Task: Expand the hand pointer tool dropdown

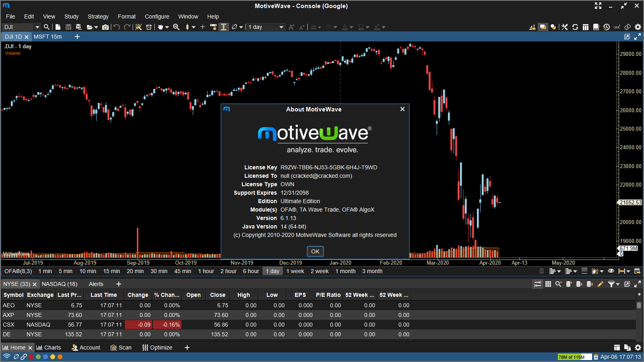Action: point(167,27)
